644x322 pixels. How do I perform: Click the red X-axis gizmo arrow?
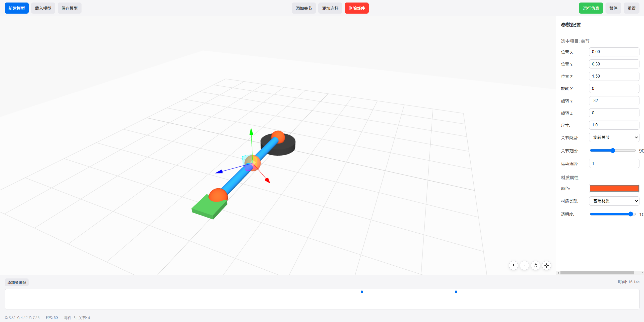(x=268, y=180)
